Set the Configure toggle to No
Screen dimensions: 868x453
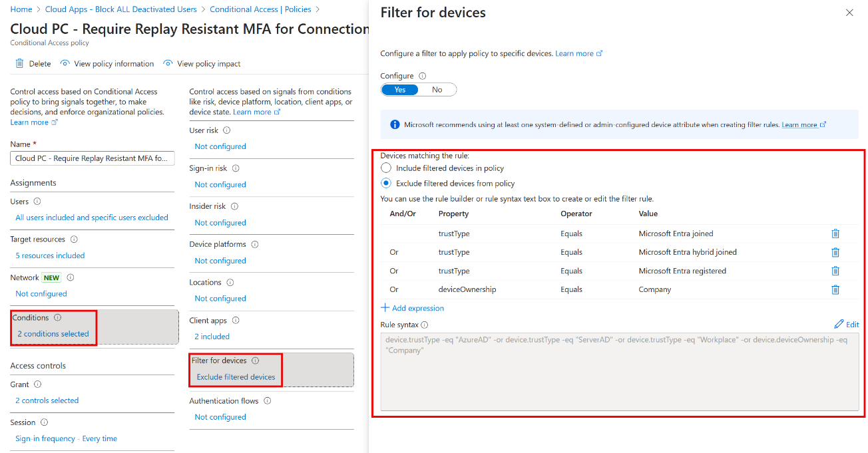tap(437, 89)
